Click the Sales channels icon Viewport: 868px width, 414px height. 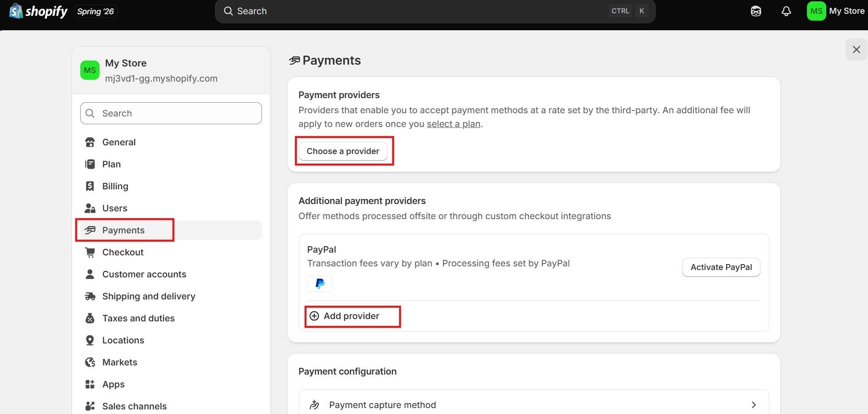pyautogui.click(x=90, y=406)
